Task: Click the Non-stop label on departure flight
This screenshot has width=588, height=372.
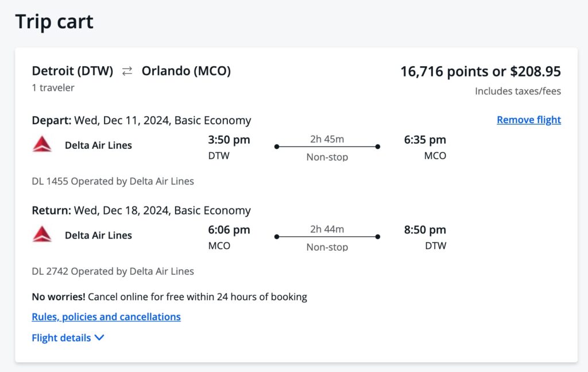Action: 326,157
